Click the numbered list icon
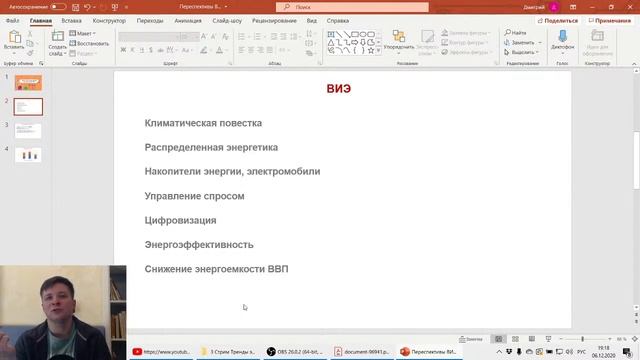The image size is (640, 360). click(x=257, y=37)
